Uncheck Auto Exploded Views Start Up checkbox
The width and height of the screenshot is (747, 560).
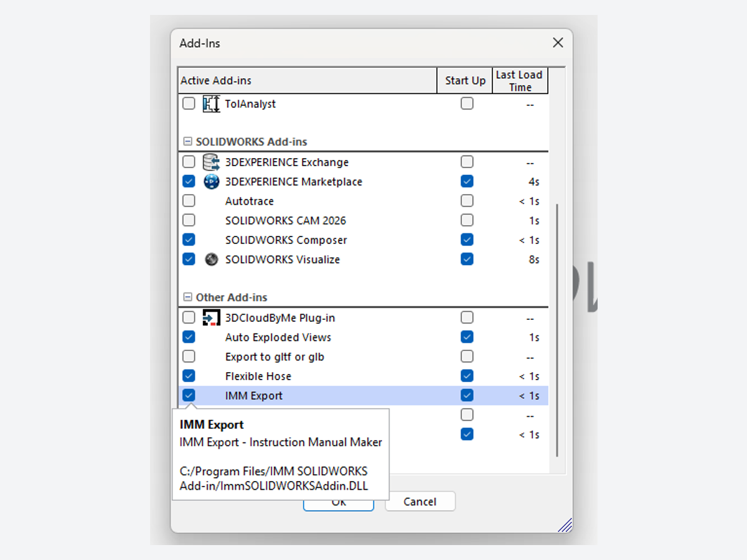tap(467, 337)
